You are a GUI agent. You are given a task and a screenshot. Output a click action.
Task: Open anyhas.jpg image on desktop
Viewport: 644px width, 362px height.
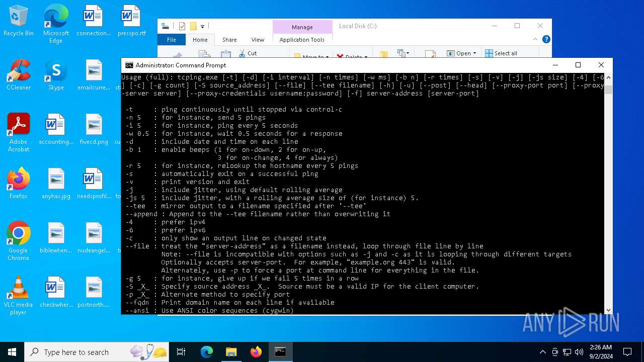(x=56, y=184)
